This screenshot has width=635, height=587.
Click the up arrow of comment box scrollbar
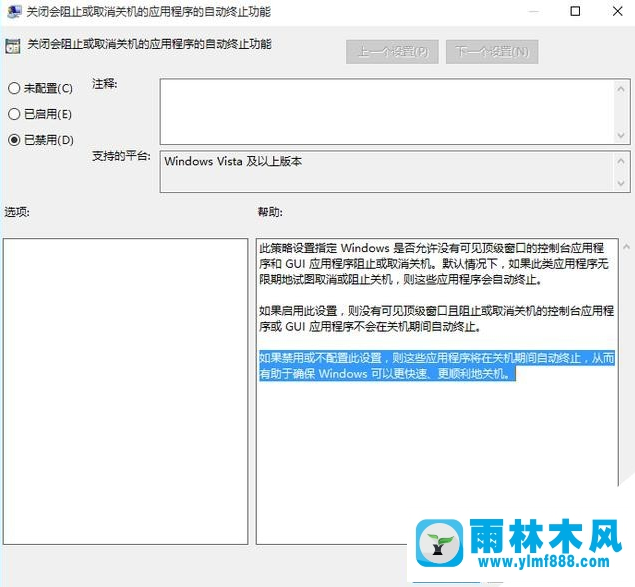point(621,89)
